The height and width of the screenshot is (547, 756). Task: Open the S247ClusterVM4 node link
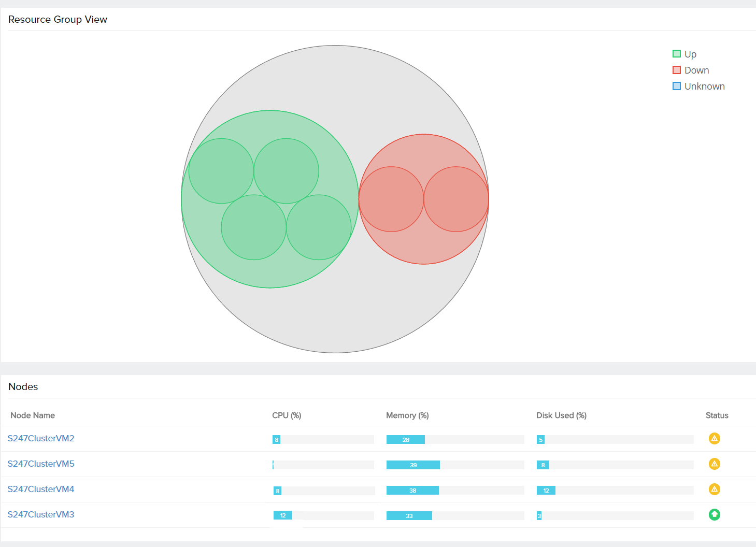(x=41, y=490)
